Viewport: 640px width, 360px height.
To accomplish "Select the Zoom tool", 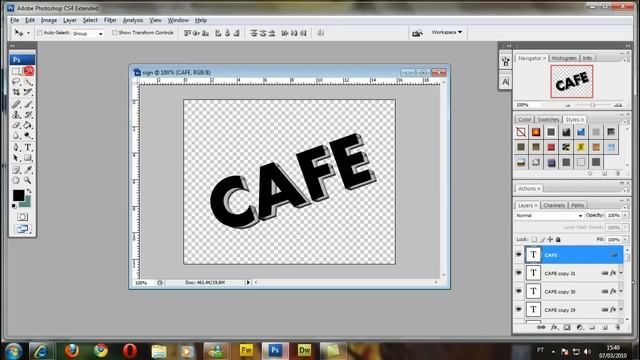I will pos(28,180).
